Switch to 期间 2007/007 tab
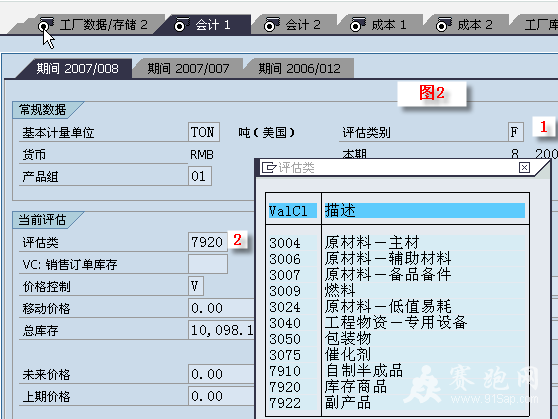The height and width of the screenshot is (419, 558). point(188,68)
